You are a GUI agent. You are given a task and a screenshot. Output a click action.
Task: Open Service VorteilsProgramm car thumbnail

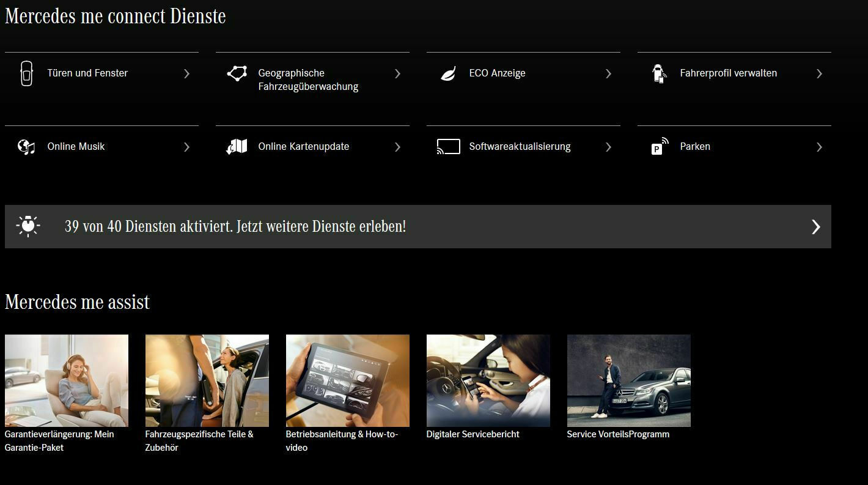[x=629, y=380]
